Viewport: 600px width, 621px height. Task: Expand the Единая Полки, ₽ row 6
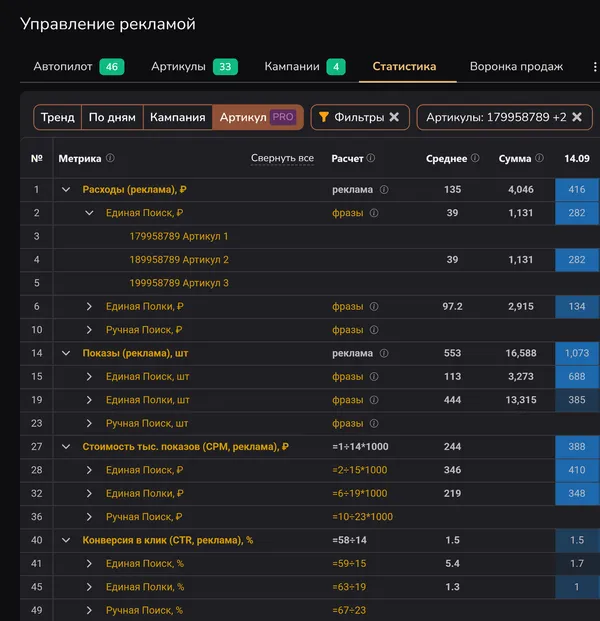point(89,306)
